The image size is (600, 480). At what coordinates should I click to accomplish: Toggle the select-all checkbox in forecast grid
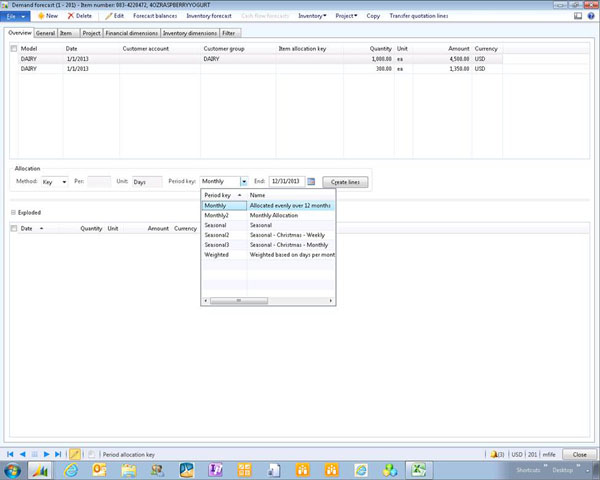pyautogui.click(x=14, y=49)
